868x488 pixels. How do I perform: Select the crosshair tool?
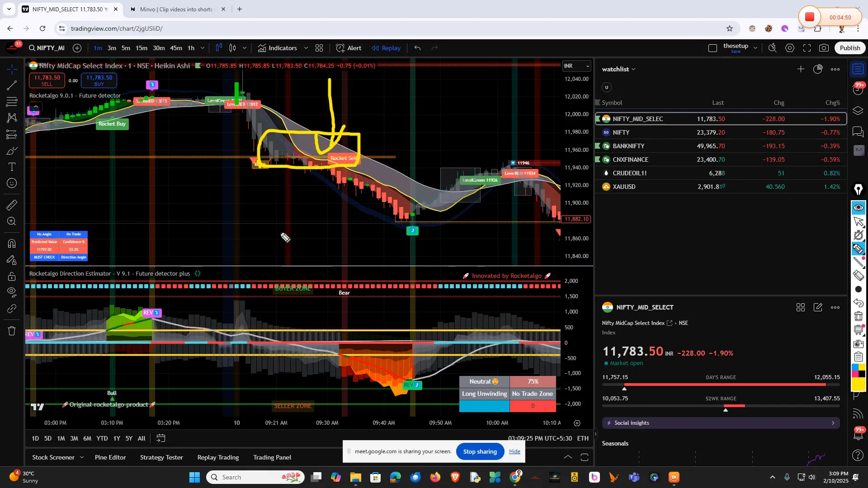(x=11, y=69)
